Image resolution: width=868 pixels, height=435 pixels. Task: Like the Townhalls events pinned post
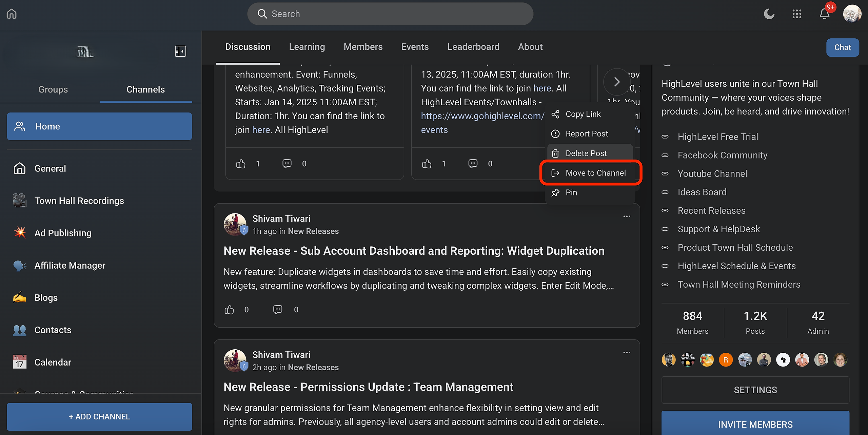pos(427,164)
